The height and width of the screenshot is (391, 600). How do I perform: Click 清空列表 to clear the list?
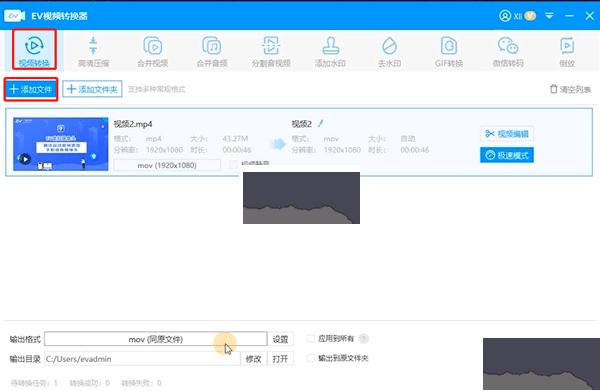570,89
